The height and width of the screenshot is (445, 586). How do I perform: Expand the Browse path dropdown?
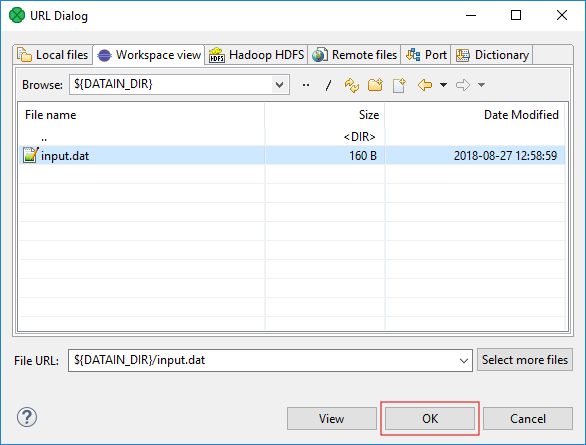[279, 85]
